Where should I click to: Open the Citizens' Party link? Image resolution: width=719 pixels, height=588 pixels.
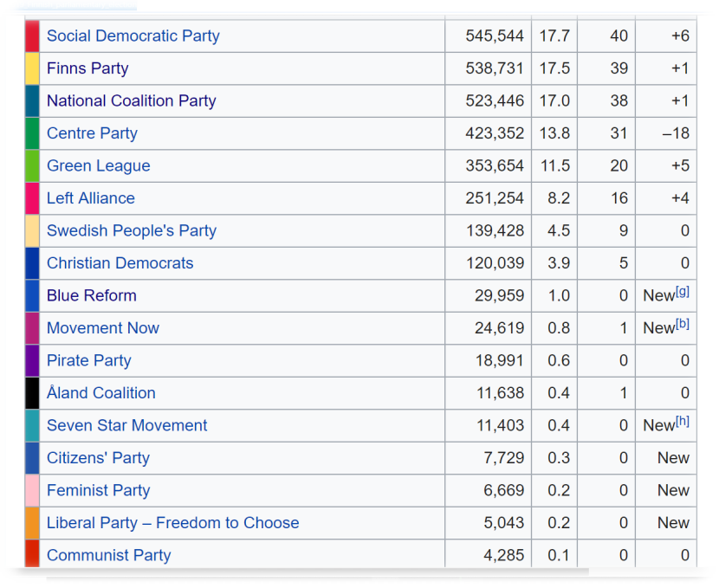tap(98, 458)
